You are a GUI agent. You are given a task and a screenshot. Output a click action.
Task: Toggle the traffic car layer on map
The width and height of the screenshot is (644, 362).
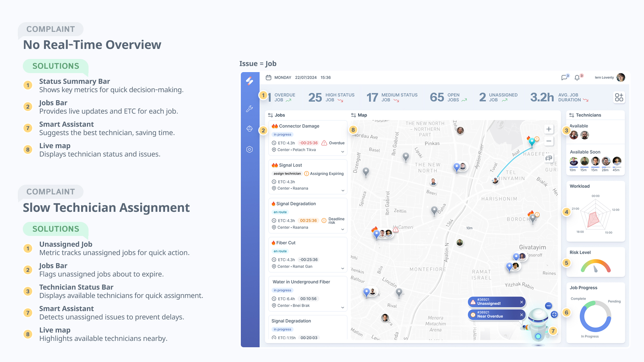(549, 158)
